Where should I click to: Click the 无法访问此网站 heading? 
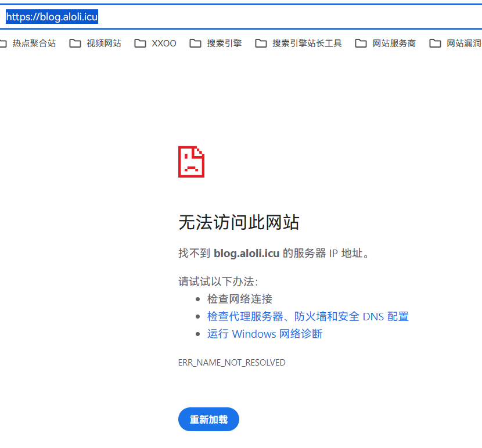[x=239, y=222]
